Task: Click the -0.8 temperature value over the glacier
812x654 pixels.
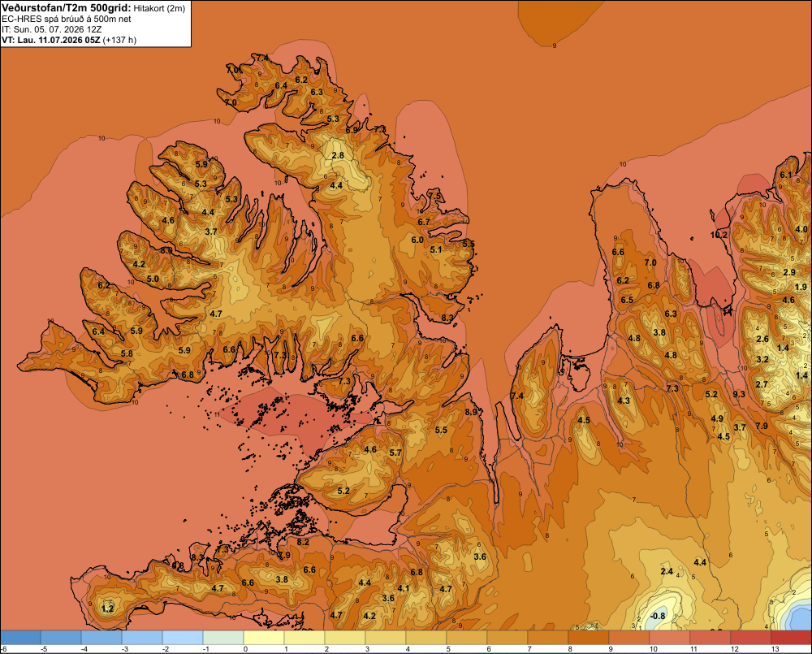Action: tap(657, 616)
